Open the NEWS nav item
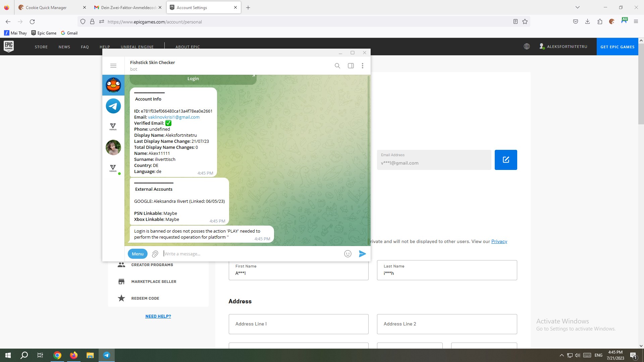Viewport: 644px width, 362px height. pos(64,47)
